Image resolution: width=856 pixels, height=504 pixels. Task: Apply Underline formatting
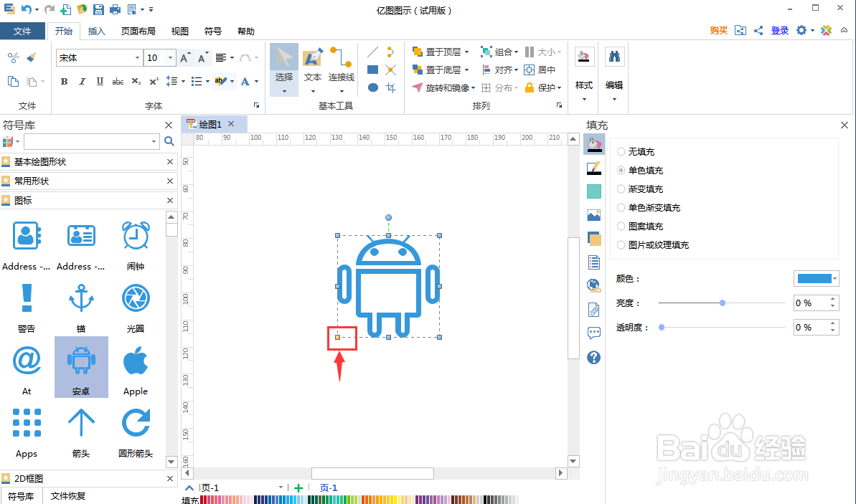click(100, 81)
